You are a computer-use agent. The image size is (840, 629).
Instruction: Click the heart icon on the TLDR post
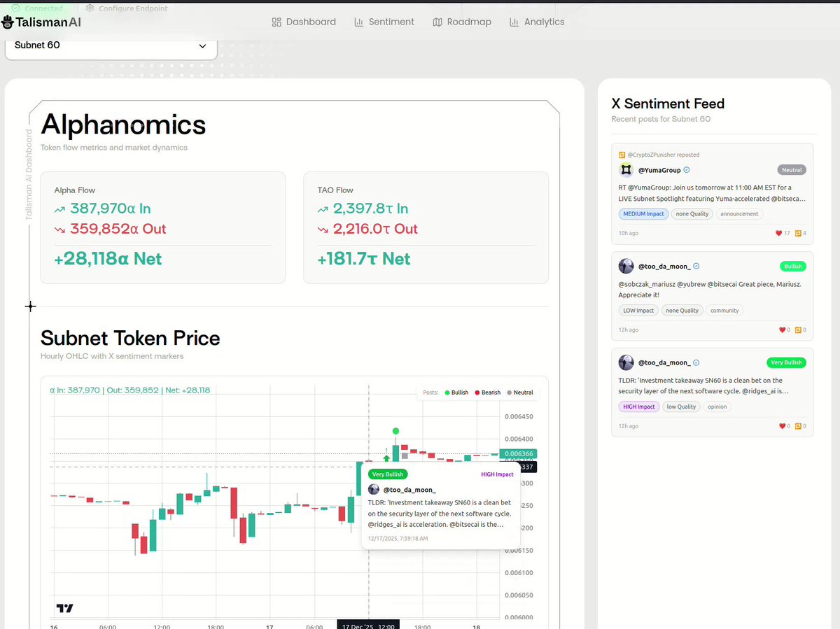tap(783, 425)
